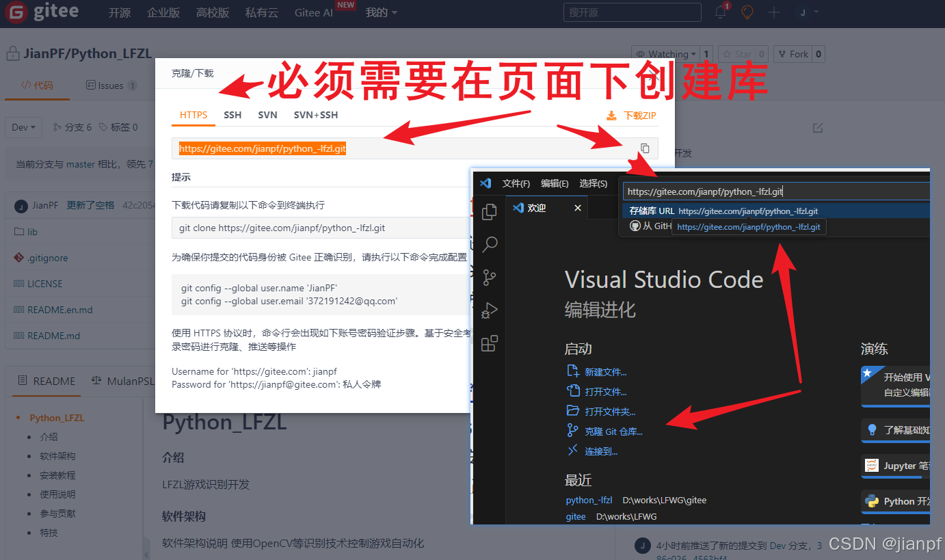Jump to 安装教程 in README outline
The width and height of the screenshot is (945, 560).
click(x=57, y=475)
